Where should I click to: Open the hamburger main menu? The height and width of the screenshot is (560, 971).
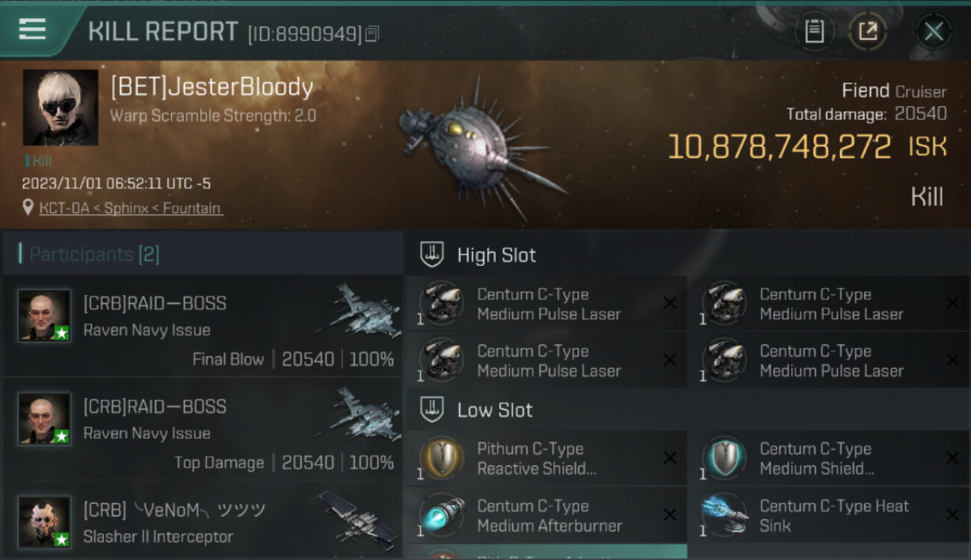point(32,30)
